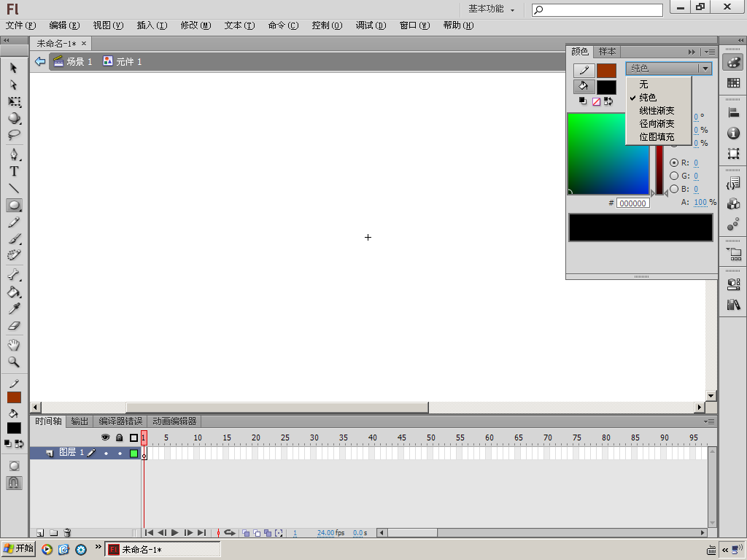This screenshot has width=747, height=560.
Task: Expand the toolbox panel double arrows
Action: click(6, 41)
